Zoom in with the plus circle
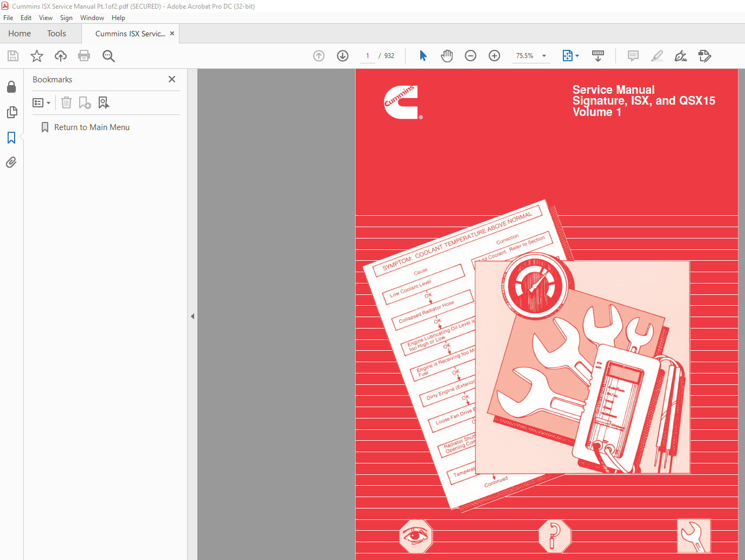This screenshot has height=560, width=745. pos(494,56)
